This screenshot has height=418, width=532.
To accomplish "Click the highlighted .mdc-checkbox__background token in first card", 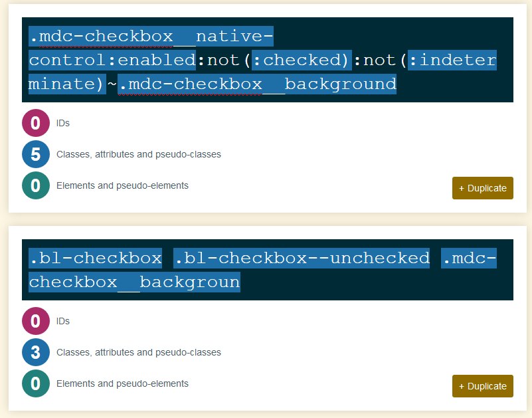I will coord(257,84).
